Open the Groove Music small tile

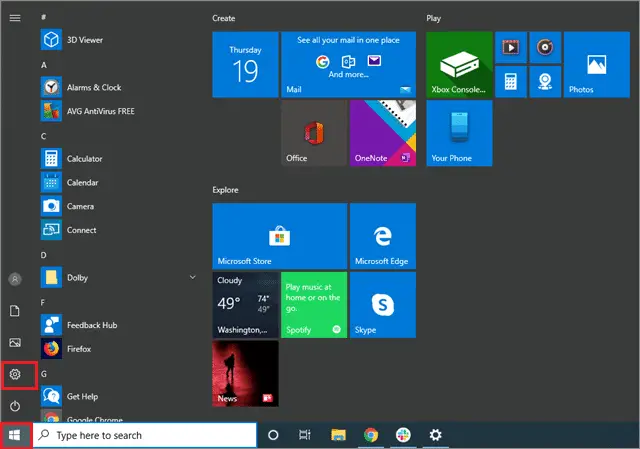coord(545,47)
